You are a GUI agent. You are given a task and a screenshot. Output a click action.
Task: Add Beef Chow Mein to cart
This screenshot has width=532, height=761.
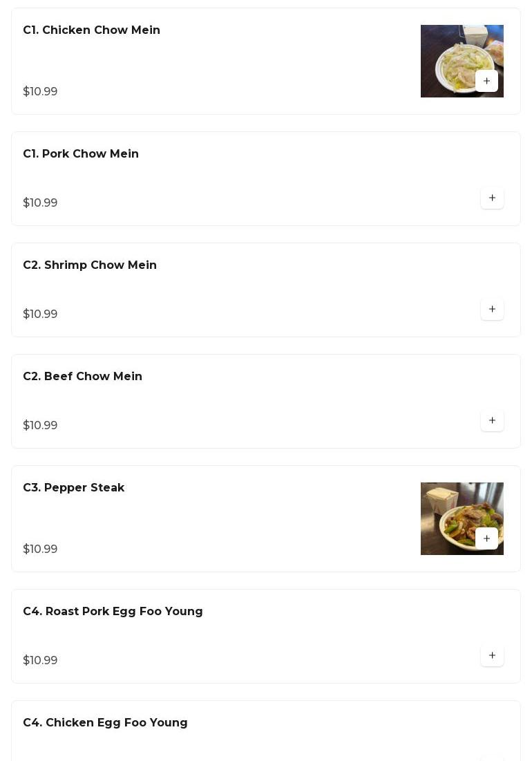(492, 421)
